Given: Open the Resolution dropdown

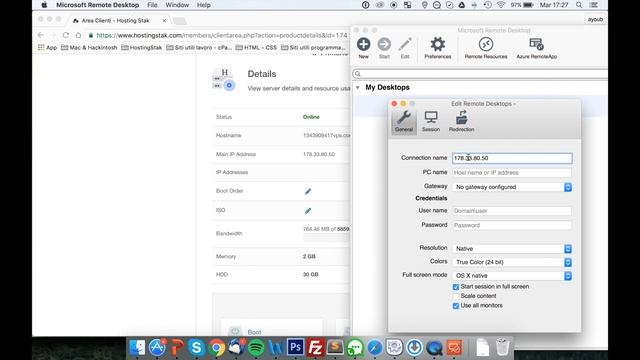Looking at the screenshot, I should coord(512,249).
